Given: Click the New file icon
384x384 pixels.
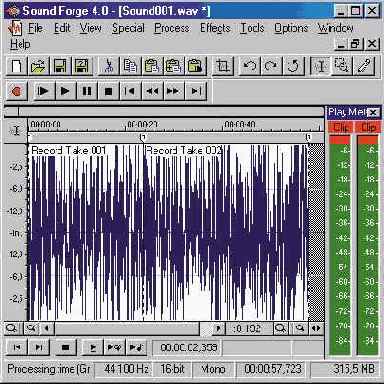Looking at the screenshot, I should [x=17, y=66].
